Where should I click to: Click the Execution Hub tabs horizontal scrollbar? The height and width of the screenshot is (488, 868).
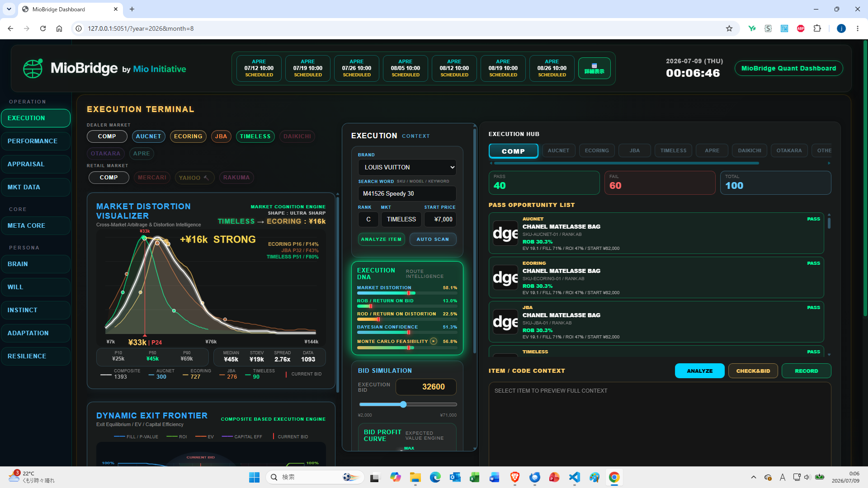(x=626, y=163)
